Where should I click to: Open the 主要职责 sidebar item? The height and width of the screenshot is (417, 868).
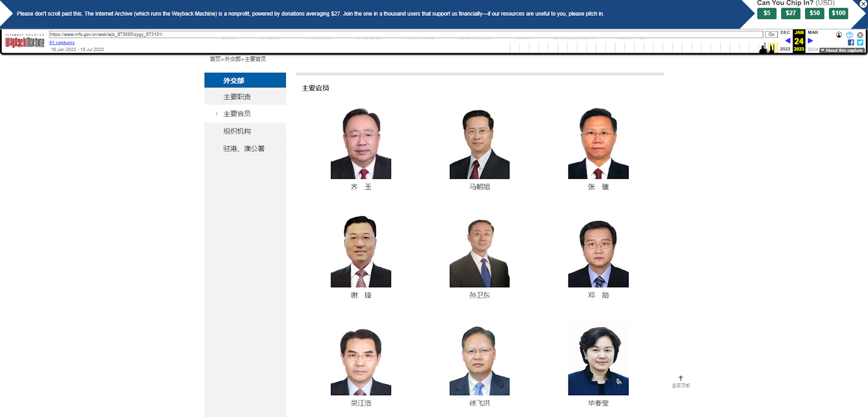pyautogui.click(x=245, y=97)
